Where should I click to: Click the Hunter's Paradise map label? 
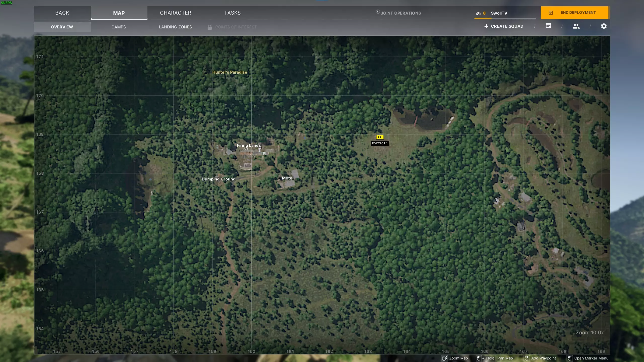tap(229, 72)
